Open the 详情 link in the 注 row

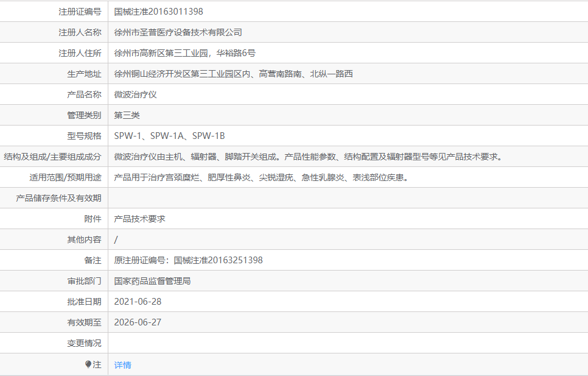click(x=122, y=365)
